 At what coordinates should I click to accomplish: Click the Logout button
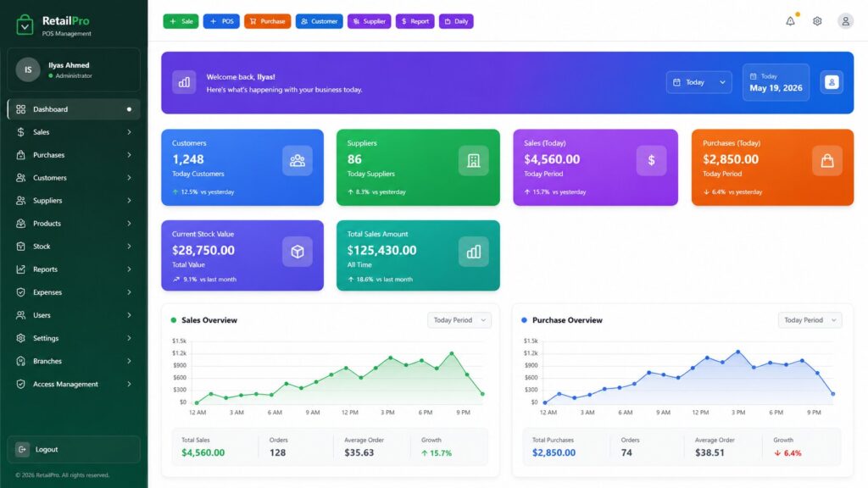[x=74, y=449]
